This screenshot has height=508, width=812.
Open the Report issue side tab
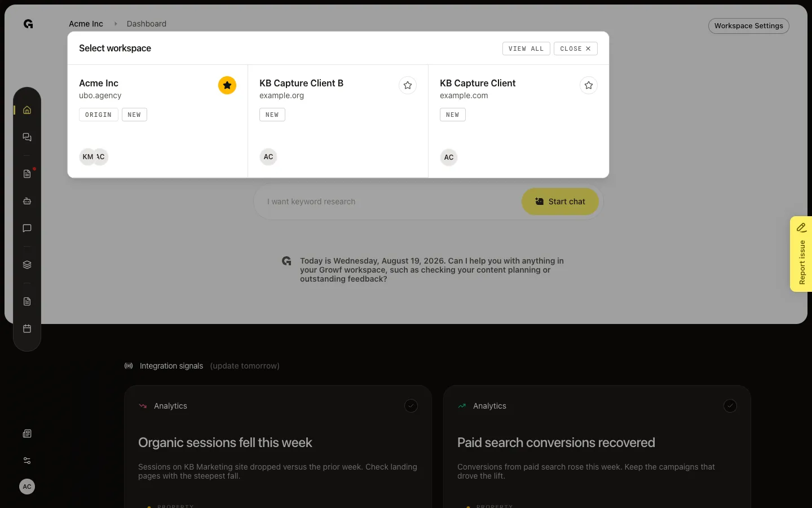pyautogui.click(x=801, y=254)
